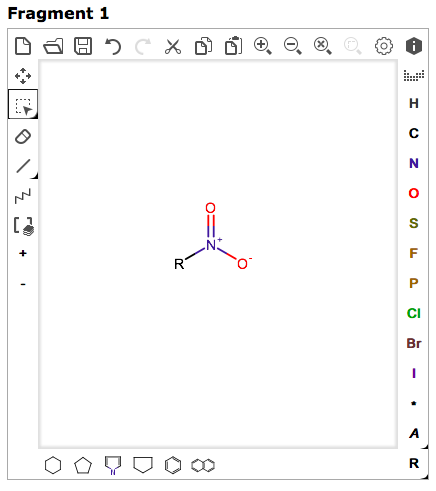436x491 pixels.
Task: Activate the rectangle selection tool
Action: [23, 106]
